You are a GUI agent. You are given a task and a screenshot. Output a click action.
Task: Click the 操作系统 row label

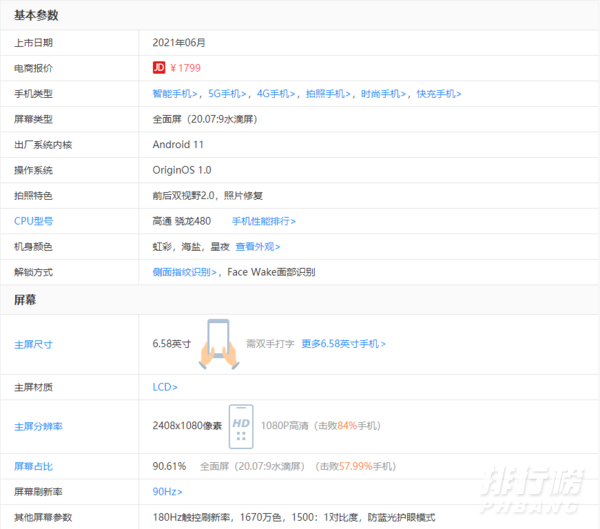[x=33, y=170]
